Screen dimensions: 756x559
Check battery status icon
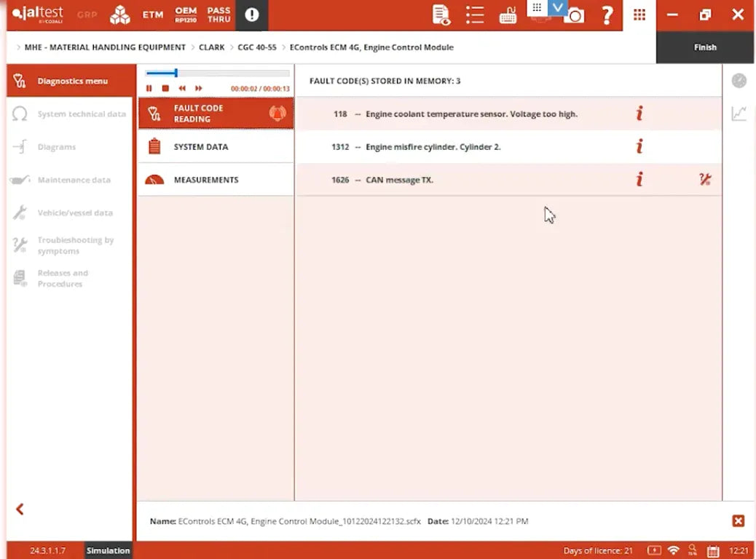tap(654, 550)
